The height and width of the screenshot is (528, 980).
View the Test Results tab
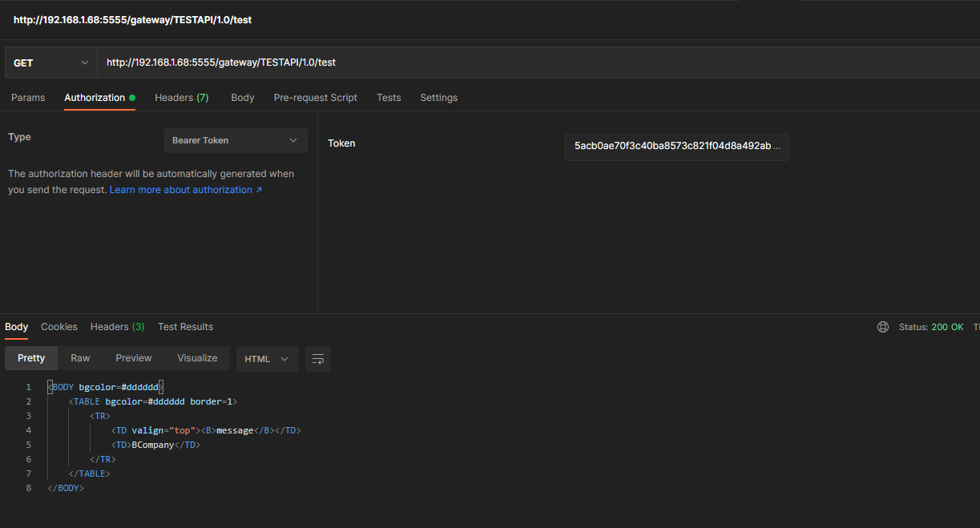(x=185, y=327)
